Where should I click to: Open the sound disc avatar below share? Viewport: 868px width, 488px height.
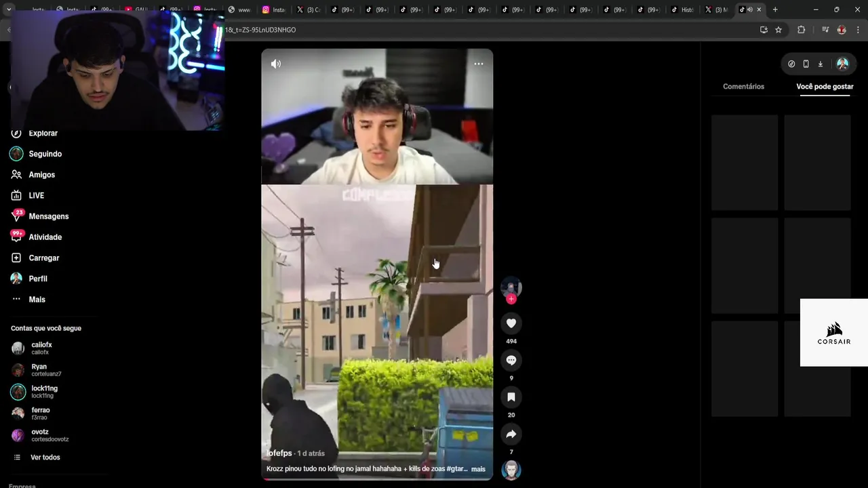click(x=511, y=470)
